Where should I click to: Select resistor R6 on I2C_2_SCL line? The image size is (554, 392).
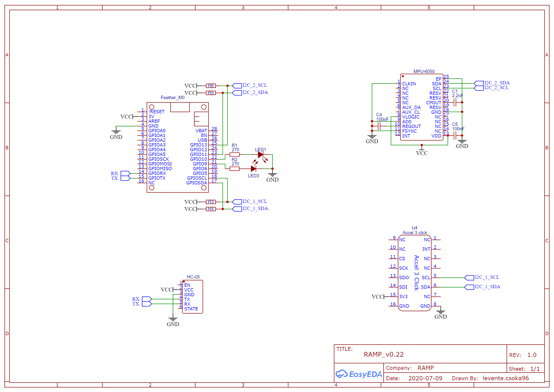click(x=211, y=86)
